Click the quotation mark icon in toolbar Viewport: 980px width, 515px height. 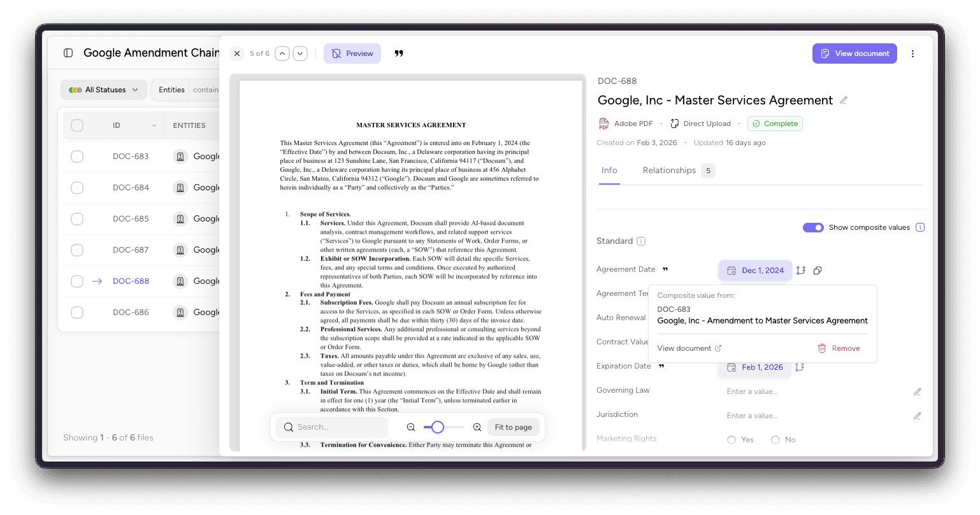pos(399,53)
